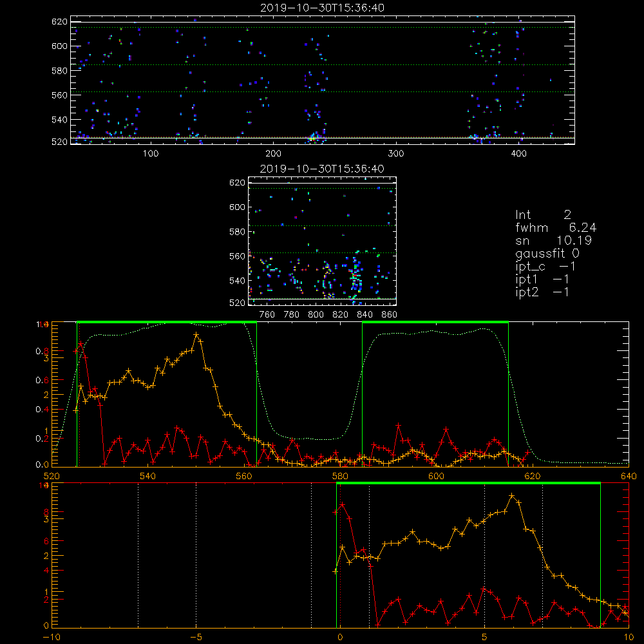Click x-axis label 400 on top plot
644x644 pixels.
(518, 153)
